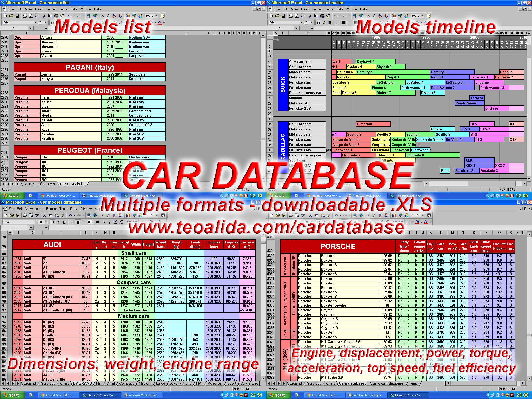Toggle Italic in Car models timeline window
Viewport: 532px width, 399px height.
[x=324, y=23]
